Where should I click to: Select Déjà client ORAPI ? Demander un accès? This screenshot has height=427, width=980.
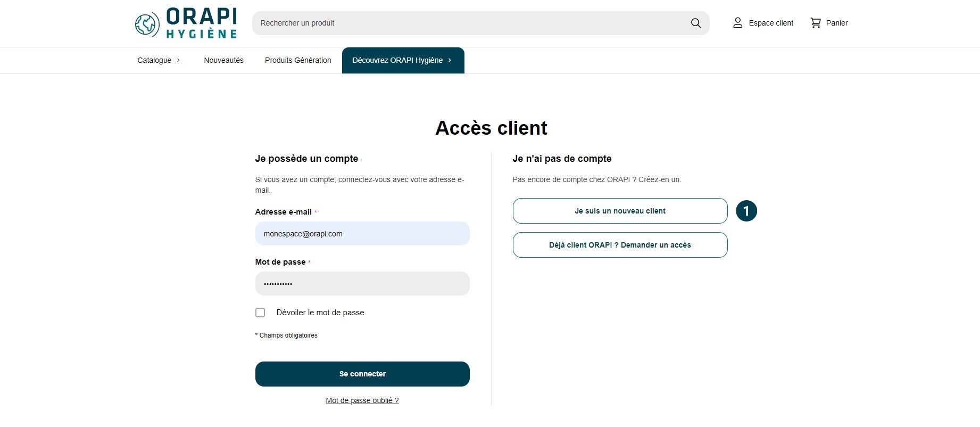click(x=620, y=245)
